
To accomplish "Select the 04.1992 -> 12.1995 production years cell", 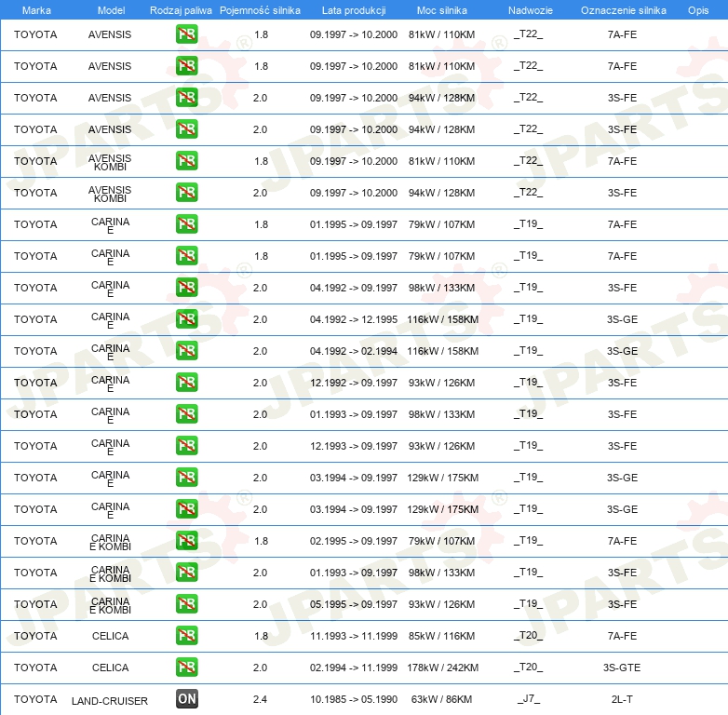I will point(354,319).
